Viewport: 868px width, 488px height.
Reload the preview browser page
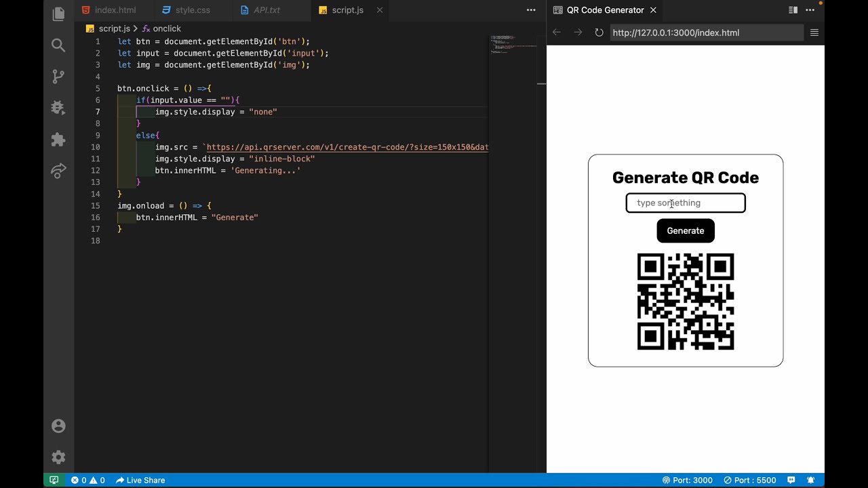coord(599,33)
